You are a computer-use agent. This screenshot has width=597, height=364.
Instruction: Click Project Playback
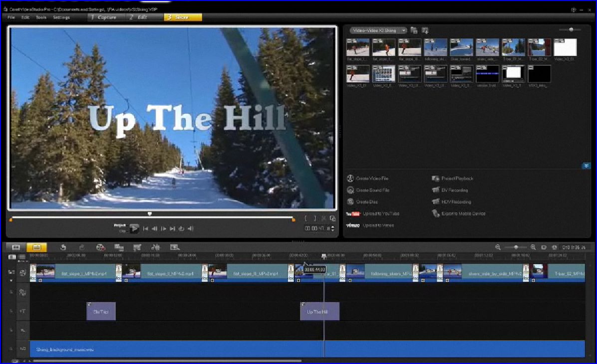pyautogui.click(x=452, y=179)
